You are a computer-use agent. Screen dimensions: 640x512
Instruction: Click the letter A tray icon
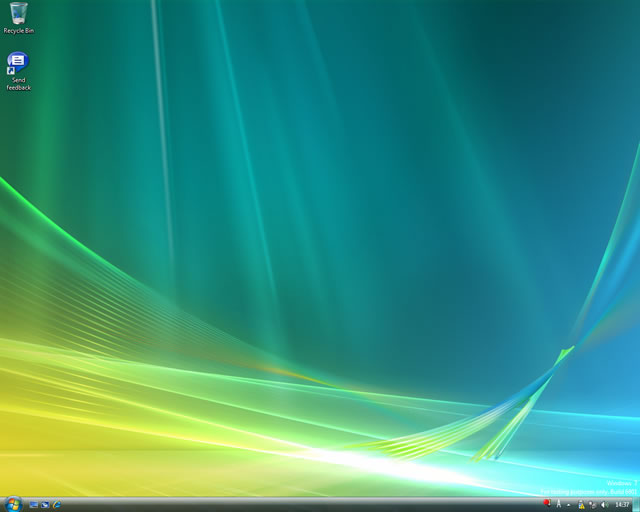558,504
